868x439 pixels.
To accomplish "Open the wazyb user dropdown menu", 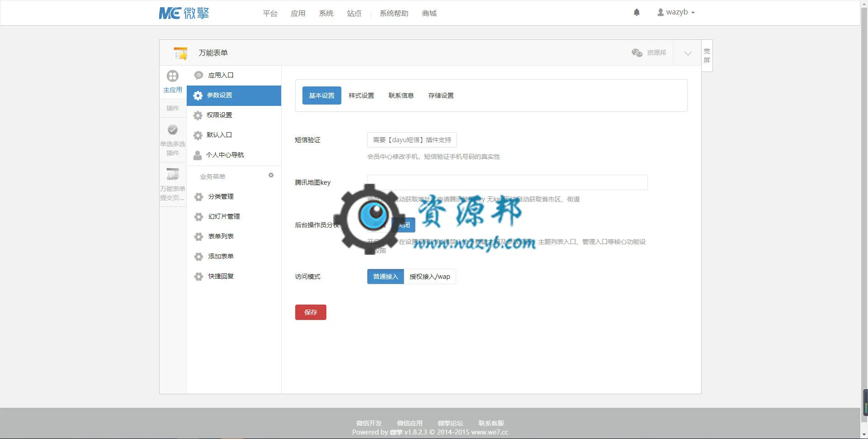I will (676, 12).
